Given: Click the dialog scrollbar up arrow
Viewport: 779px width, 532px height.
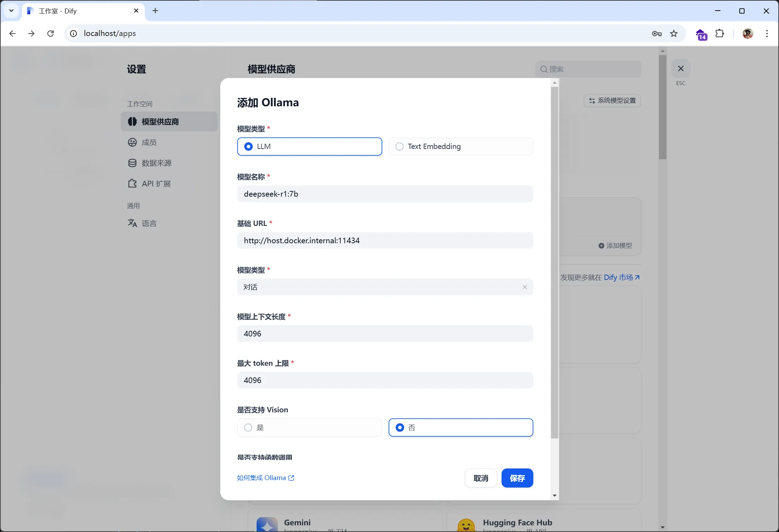Looking at the screenshot, I should 555,83.
